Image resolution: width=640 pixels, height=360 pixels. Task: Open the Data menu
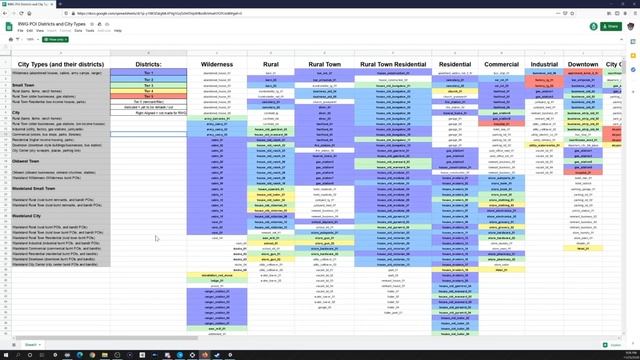78,31
